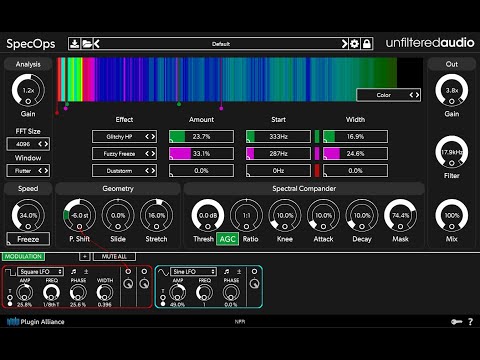Select previous FFT Size value arrow
The width and height of the screenshot is (480, 360).
click(x=40, y=144)
